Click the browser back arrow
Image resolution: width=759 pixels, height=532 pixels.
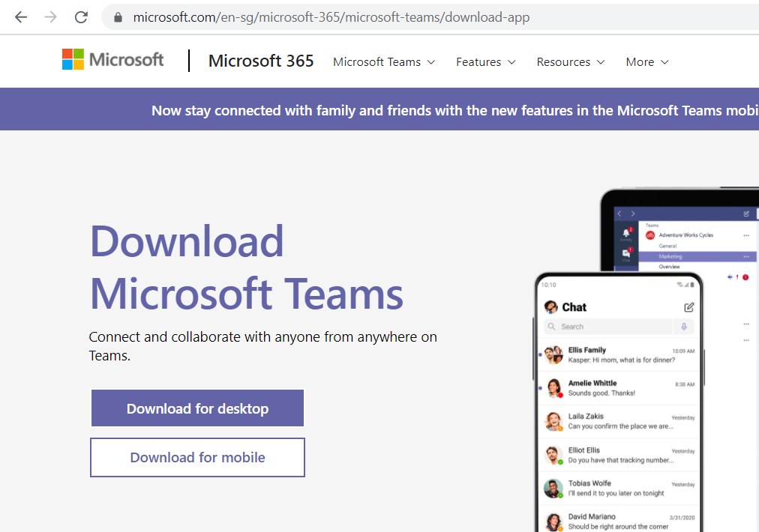pyautogui.click(x=20, y=17)
